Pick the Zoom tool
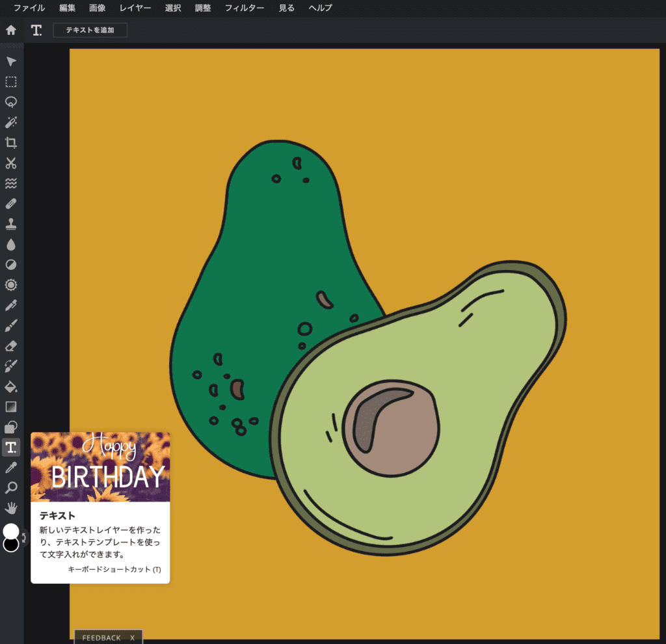The width and height of the screenshot is (666, 644). tap(11, 487)
